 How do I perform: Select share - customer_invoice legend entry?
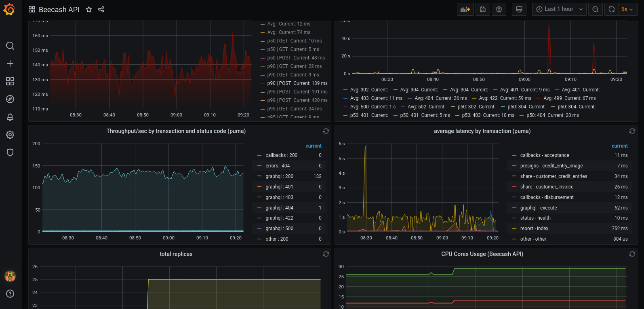[x=547, y=187]
